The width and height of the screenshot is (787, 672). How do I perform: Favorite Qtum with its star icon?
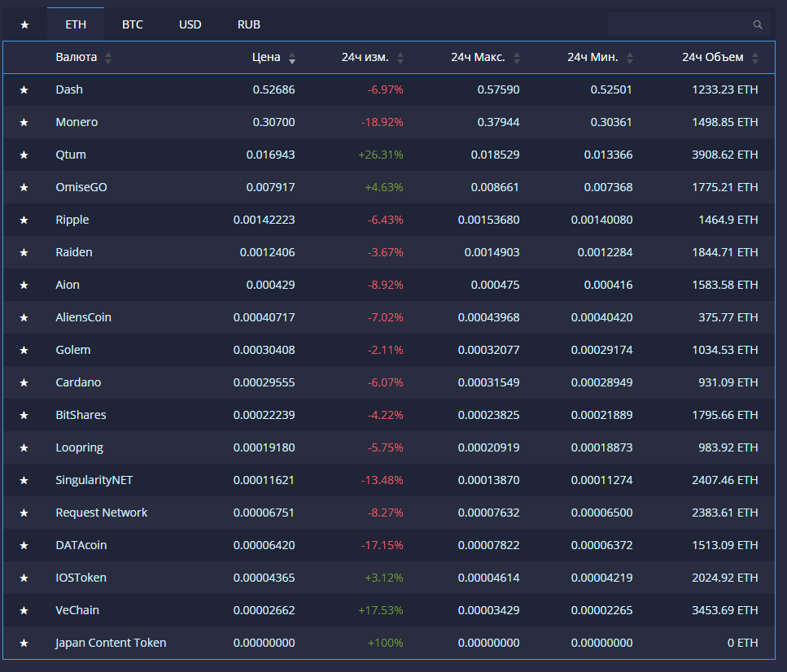24,155
